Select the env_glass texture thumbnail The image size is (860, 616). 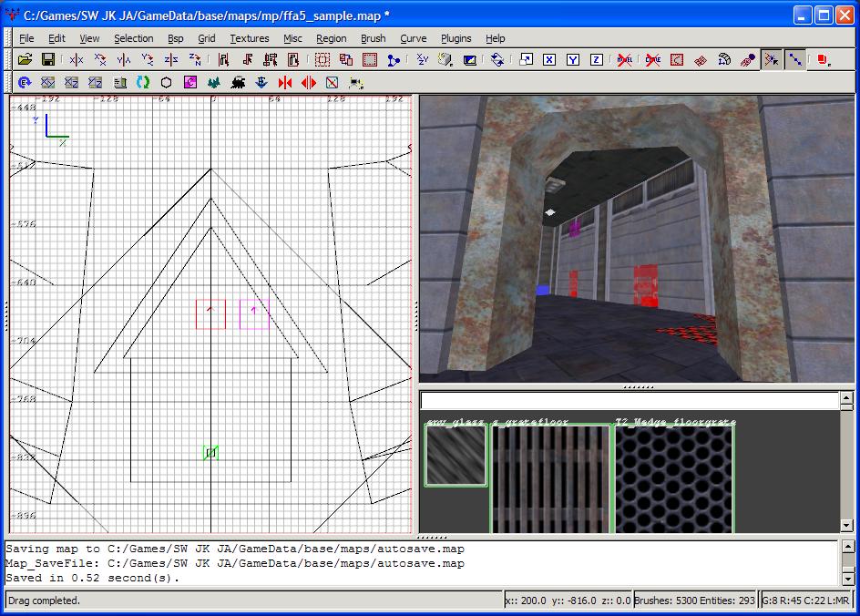pyautogui.click(x=456, y=456)
